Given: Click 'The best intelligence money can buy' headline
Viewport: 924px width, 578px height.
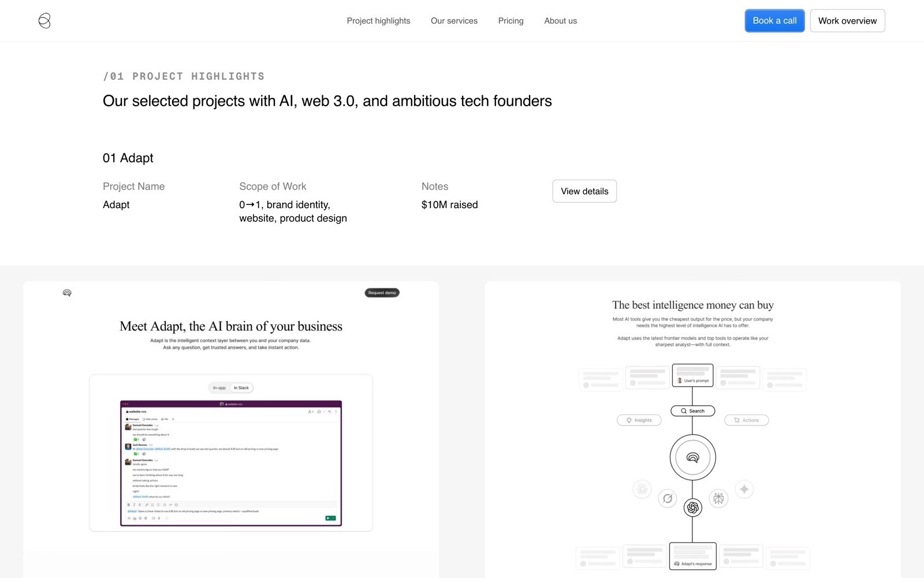Looking at the screenshot, I should point(693,305).
